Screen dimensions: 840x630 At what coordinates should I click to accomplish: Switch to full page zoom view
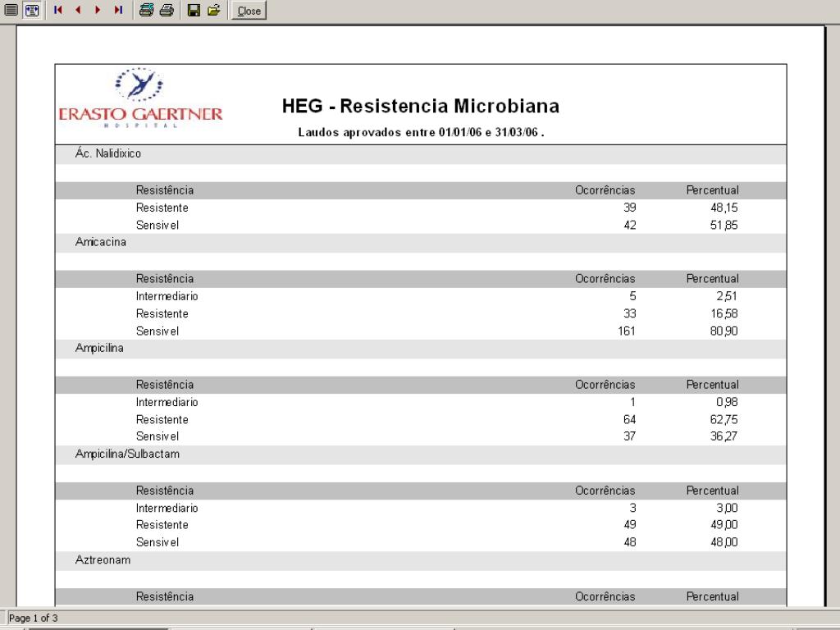[x=11, y=10]
